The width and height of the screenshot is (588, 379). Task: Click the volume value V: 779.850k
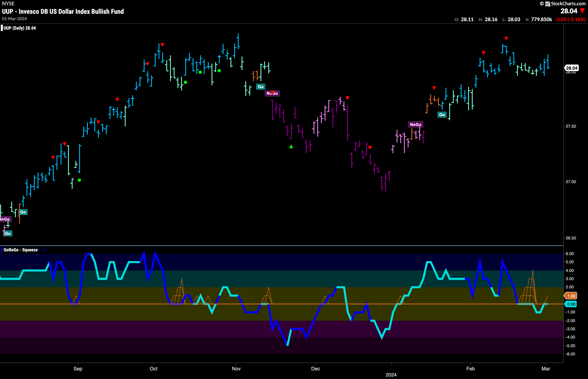pos(538,20)
